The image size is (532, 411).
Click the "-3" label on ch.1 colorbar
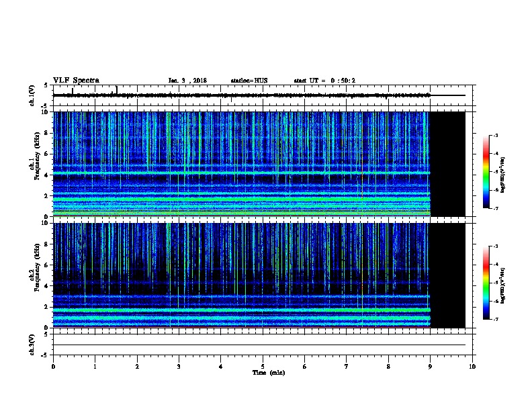[x=495, y=135]
